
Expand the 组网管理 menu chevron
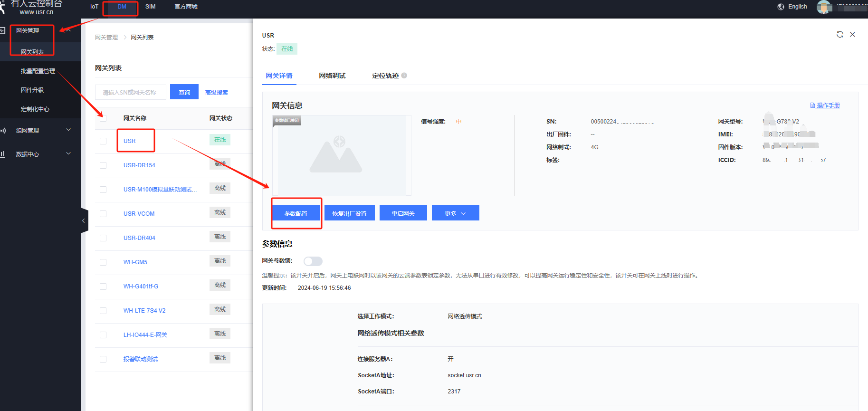pos(68,130)
